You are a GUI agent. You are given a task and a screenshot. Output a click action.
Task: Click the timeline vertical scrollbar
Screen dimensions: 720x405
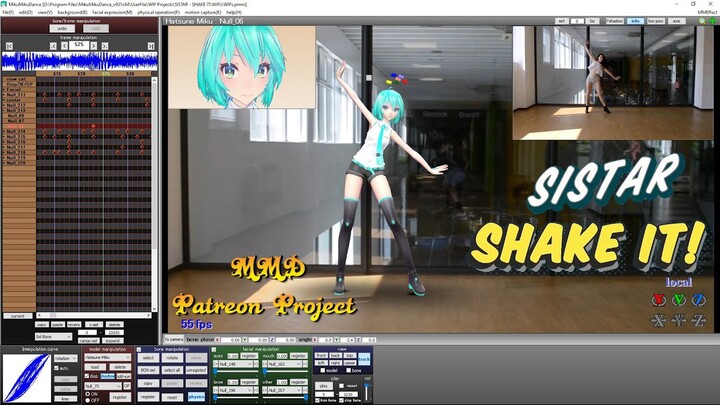[x=154, y=194]
